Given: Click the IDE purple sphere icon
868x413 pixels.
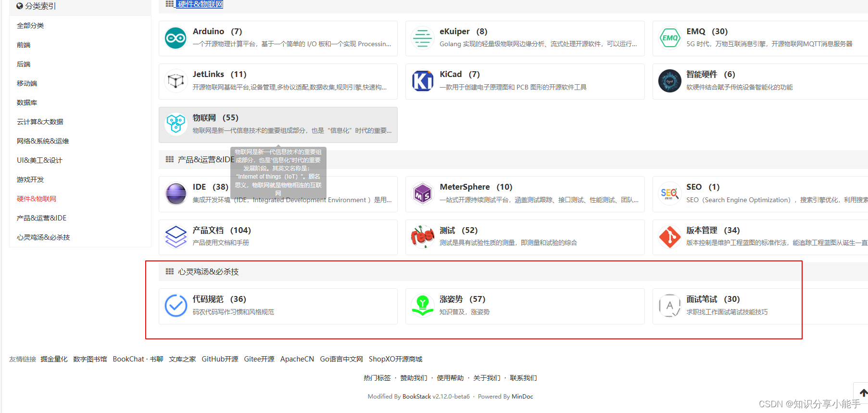Looking at the screenshot, I should click(176, 194).
